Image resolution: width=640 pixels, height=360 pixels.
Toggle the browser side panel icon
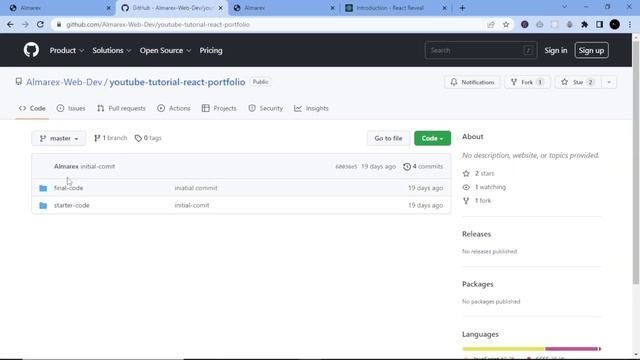599,24
